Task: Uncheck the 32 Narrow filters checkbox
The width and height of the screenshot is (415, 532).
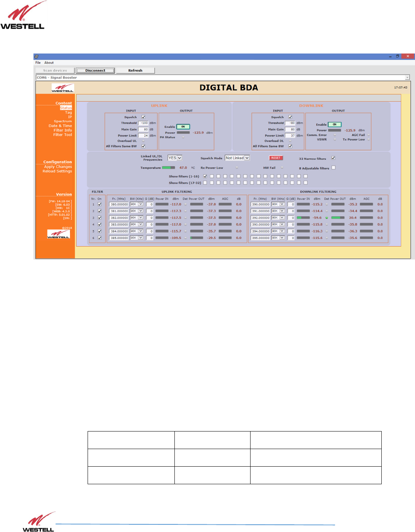Action: (333, 158)
